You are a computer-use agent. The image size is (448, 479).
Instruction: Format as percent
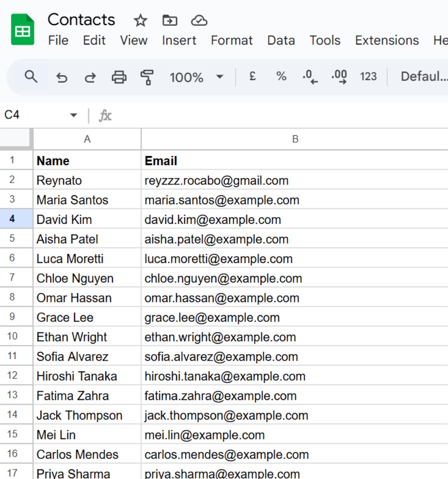[281, 76]
